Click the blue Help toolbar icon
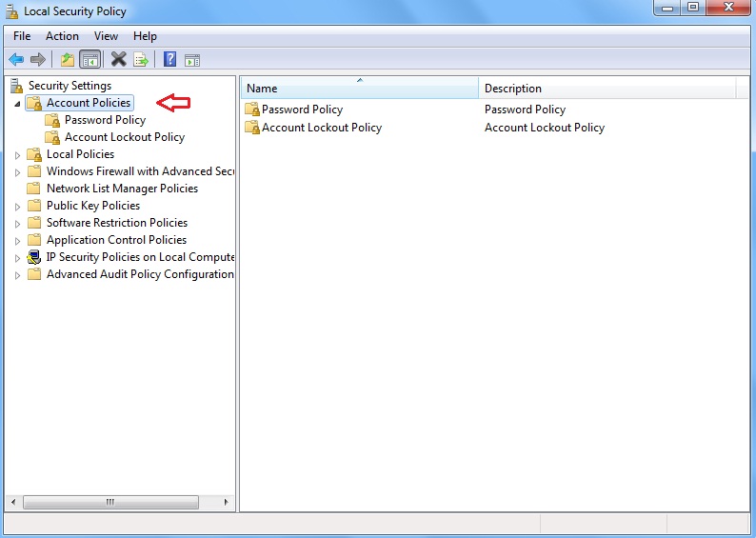This screenshot has width=756, height=538. (169, 59)
